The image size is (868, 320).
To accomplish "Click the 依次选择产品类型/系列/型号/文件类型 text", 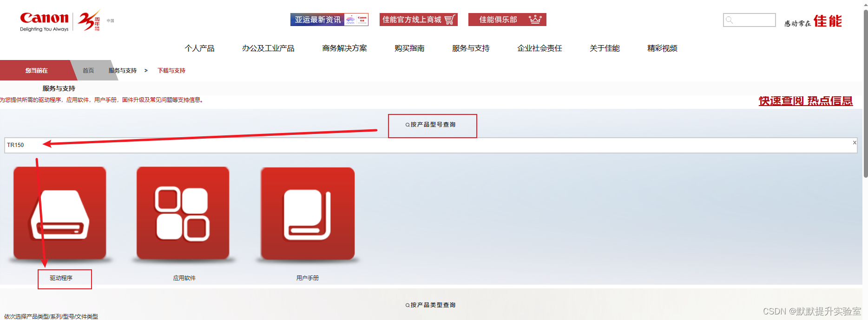I will click(51, 316).
